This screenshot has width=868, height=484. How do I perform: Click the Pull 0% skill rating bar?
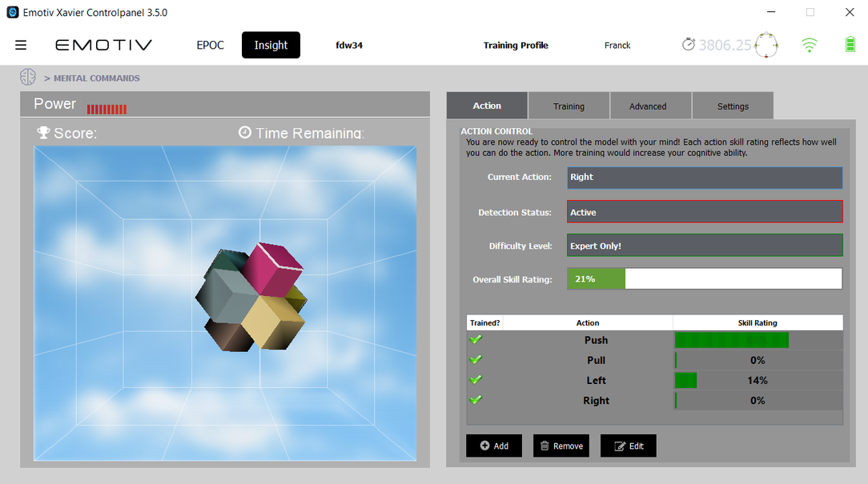(x=758, y=360)
